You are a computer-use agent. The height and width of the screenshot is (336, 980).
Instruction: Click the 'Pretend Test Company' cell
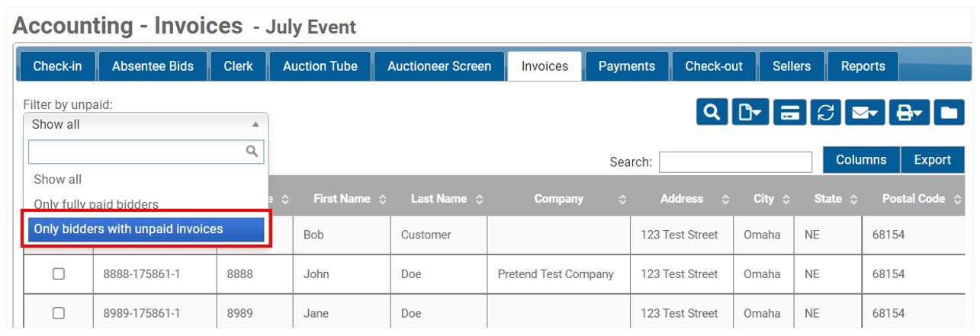(558, 274)
